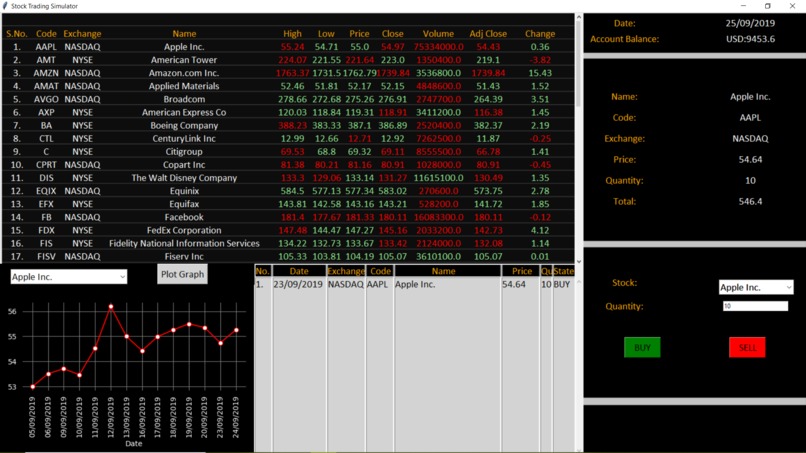
Task: Click the Change column header
Action: coord(540,34)
